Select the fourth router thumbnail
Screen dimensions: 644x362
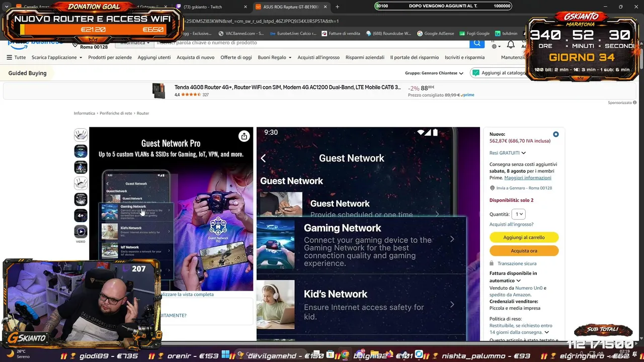click(x=80, y=183)
